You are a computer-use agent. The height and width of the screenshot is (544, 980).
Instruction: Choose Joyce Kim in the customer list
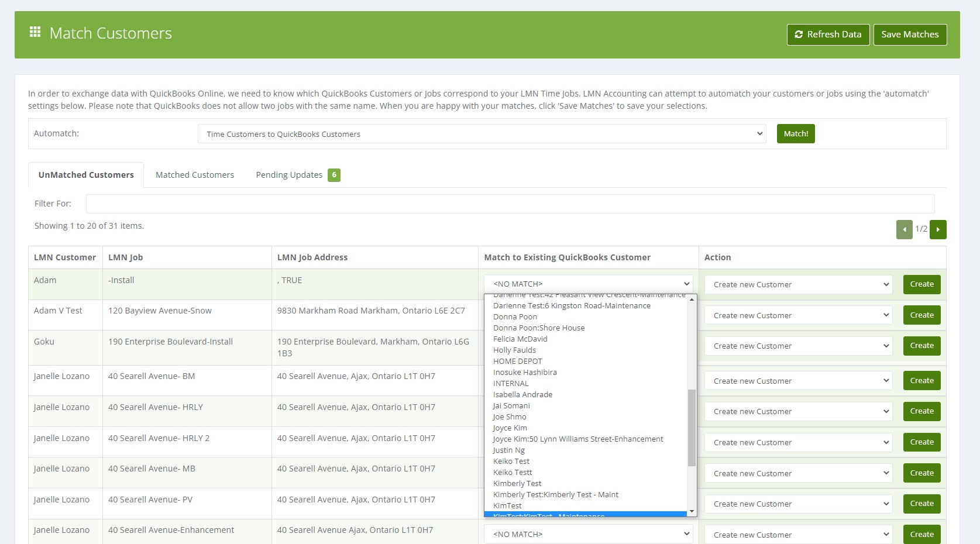(510, 428)
